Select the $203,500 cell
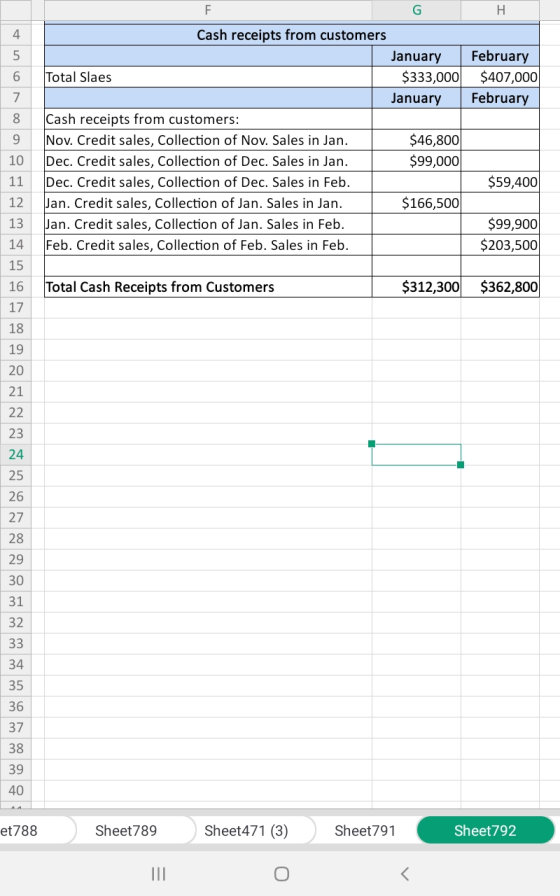This screenshot has height=896, width=560. tap(500, 245)
